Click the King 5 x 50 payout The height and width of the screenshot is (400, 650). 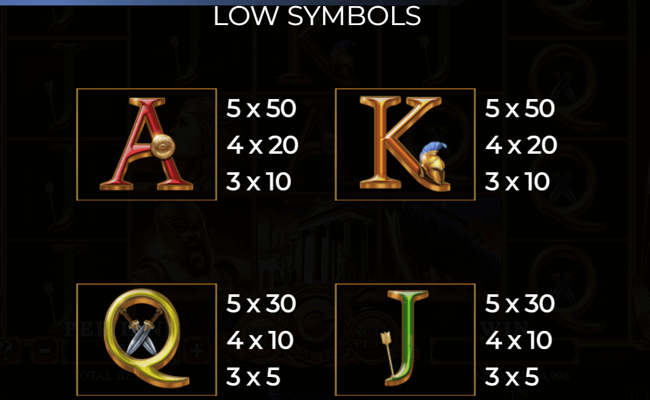(x=520, y=109)
